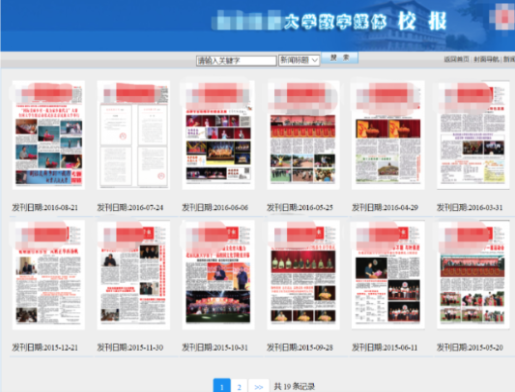Open the 2016-07-24 issue cover
The width and height of the screenshot is (515, 392).
(133, 135)
